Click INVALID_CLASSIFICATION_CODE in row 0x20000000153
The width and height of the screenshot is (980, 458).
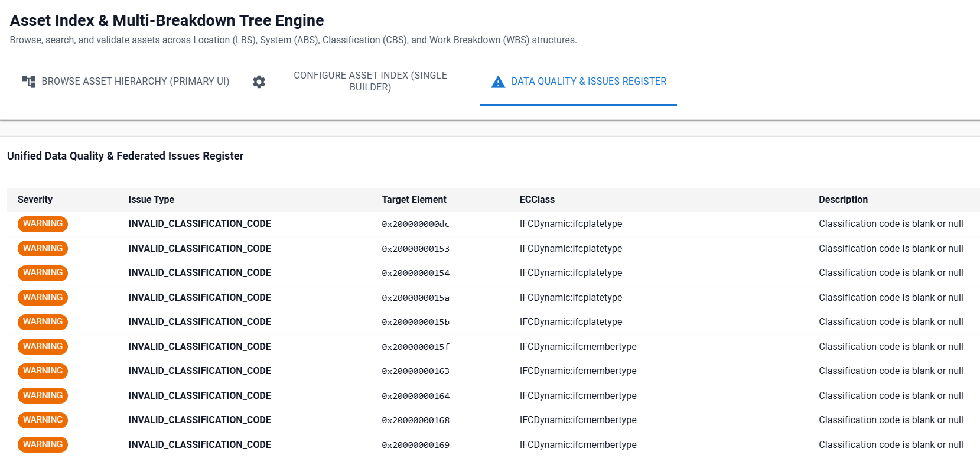200,249
